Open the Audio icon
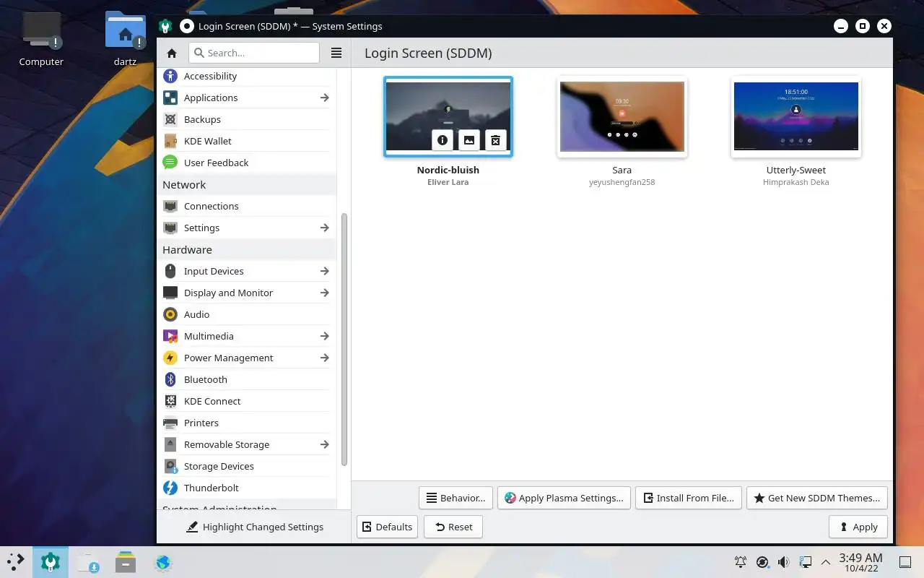This screenshot has width=924, height=578. click(x=170, y=314)
